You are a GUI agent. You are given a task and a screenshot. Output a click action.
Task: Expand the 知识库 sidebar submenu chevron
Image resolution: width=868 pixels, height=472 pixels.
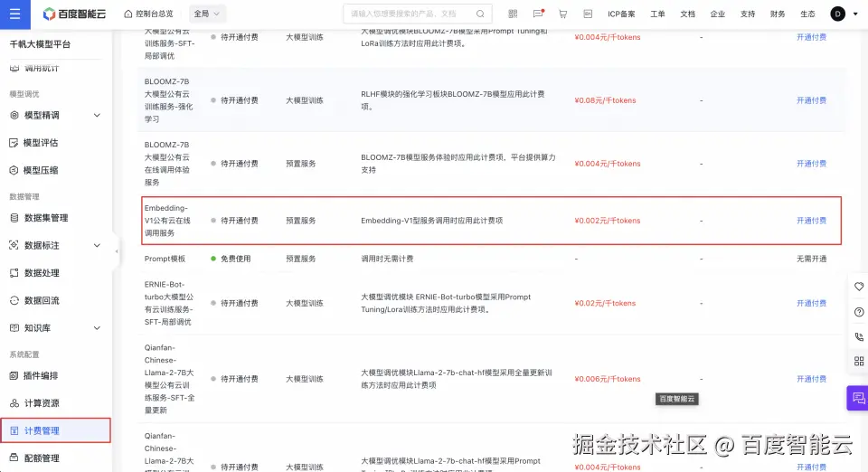click(x=97, y=328)
